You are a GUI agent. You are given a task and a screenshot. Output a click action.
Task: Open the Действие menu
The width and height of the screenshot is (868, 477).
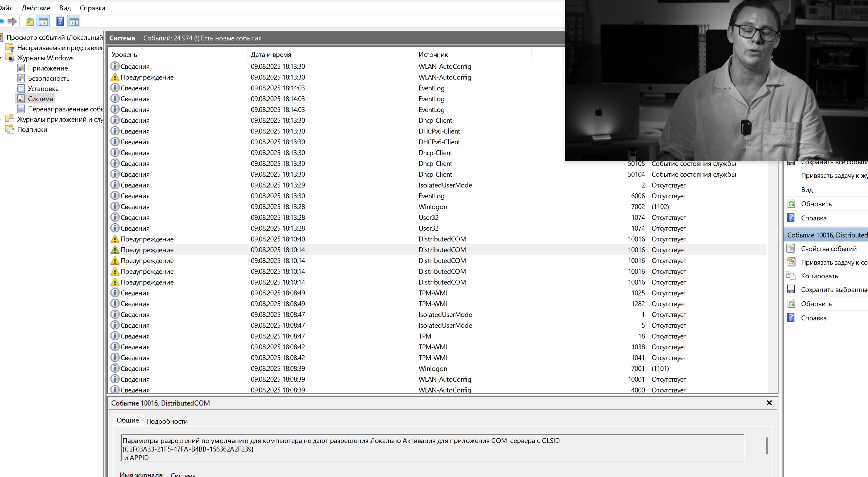[x=36, y=8]
